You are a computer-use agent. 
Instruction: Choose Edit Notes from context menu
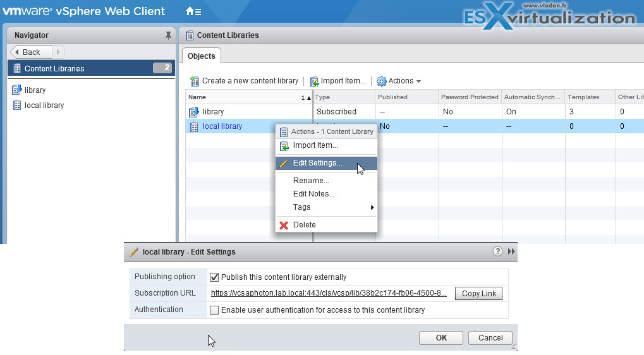pyautogui.click(x=326, y=194)
